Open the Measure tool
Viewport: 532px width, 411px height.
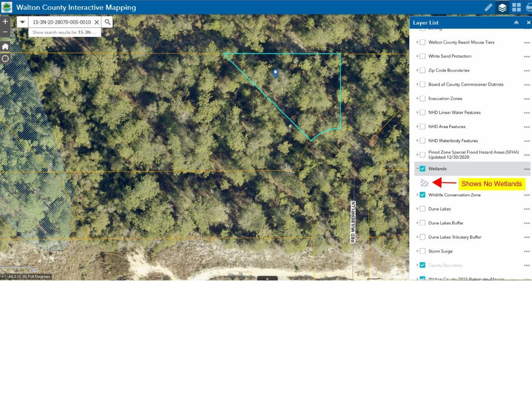point(488,7)
